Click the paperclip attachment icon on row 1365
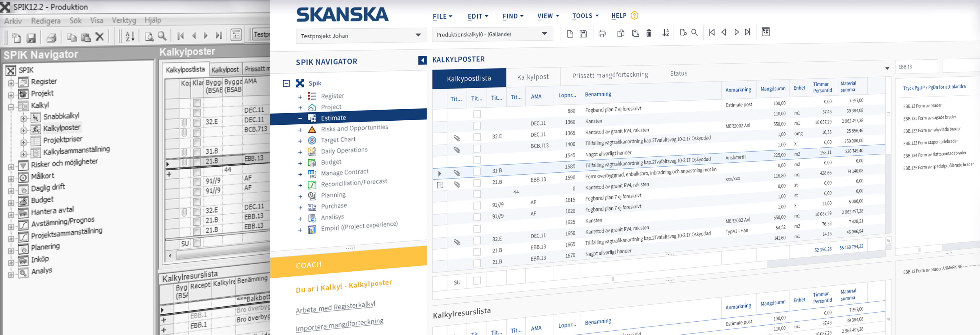The width and height of the screenshot is (980, 335). (x=457, y=138)
